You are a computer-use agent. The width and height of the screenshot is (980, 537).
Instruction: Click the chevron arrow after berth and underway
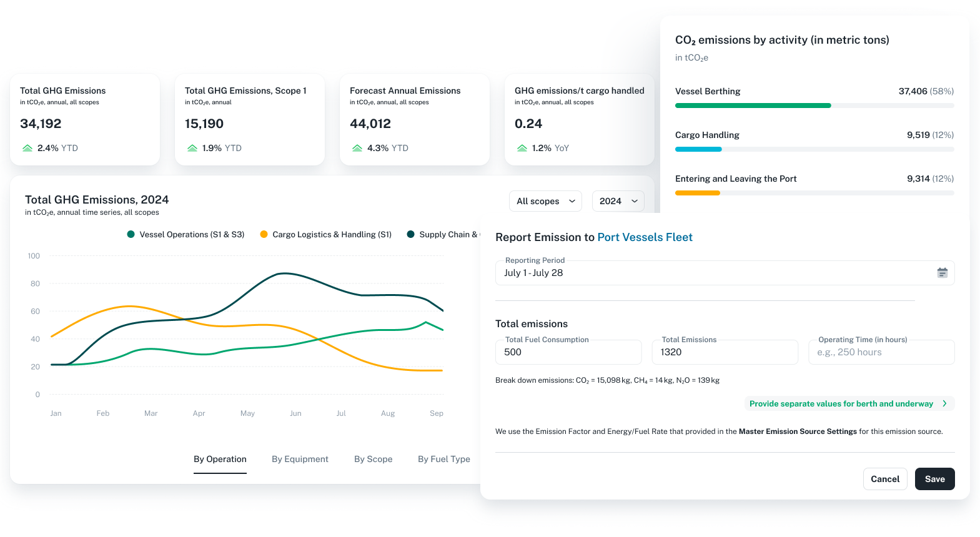click(x=944, y=404)
